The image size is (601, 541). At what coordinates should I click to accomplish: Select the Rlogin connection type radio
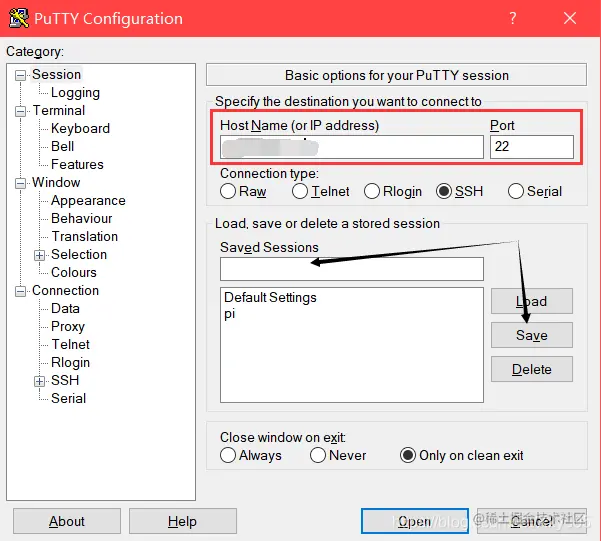point(372,191)
